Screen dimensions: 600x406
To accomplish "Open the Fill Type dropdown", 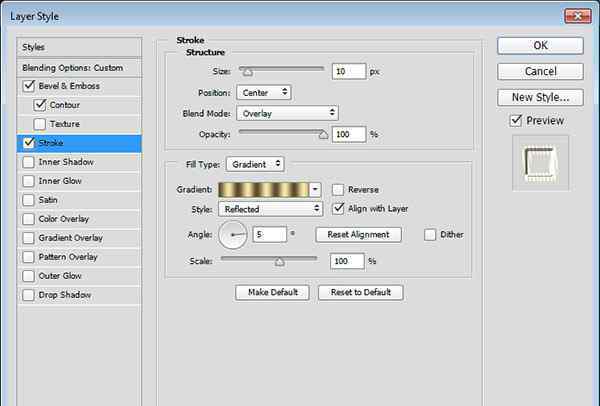I will (x=255, y=164).
